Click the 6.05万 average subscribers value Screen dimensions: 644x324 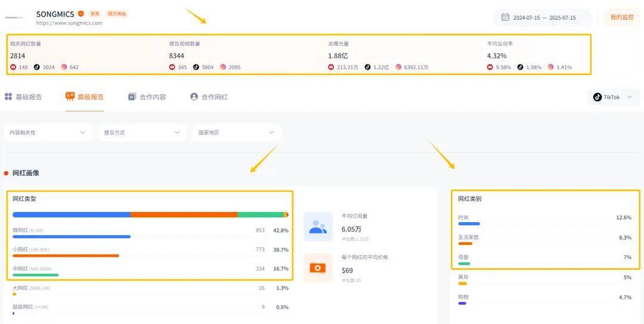352,229
